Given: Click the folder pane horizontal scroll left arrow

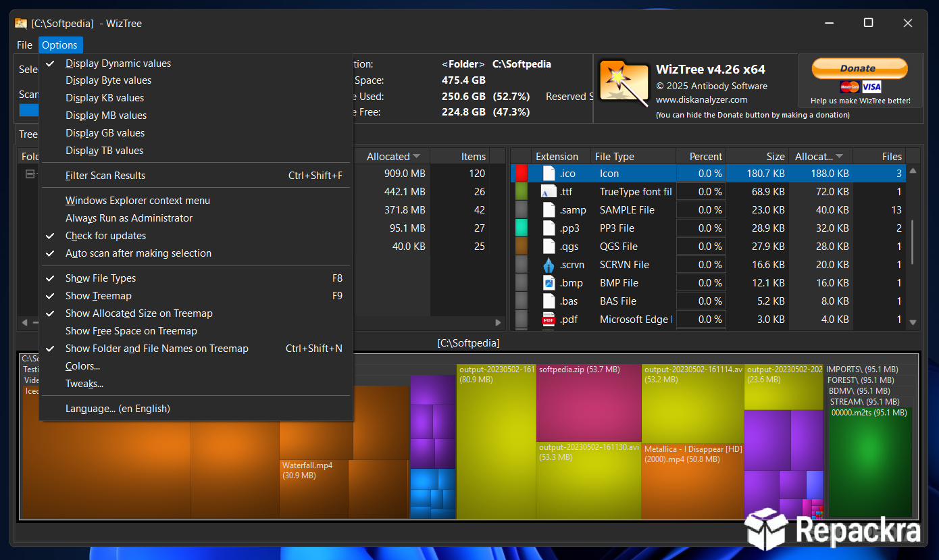Looking at the screenshot, I should pyautogui.click(x=25, y=323).
